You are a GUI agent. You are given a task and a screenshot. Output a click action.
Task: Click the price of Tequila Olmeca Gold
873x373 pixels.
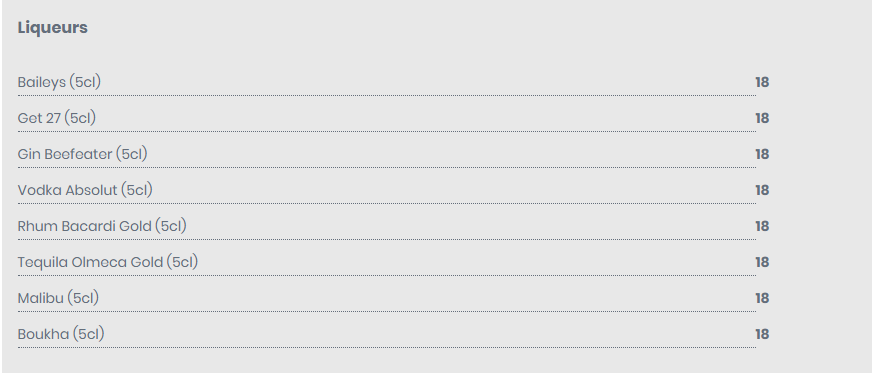pos(762,262)
